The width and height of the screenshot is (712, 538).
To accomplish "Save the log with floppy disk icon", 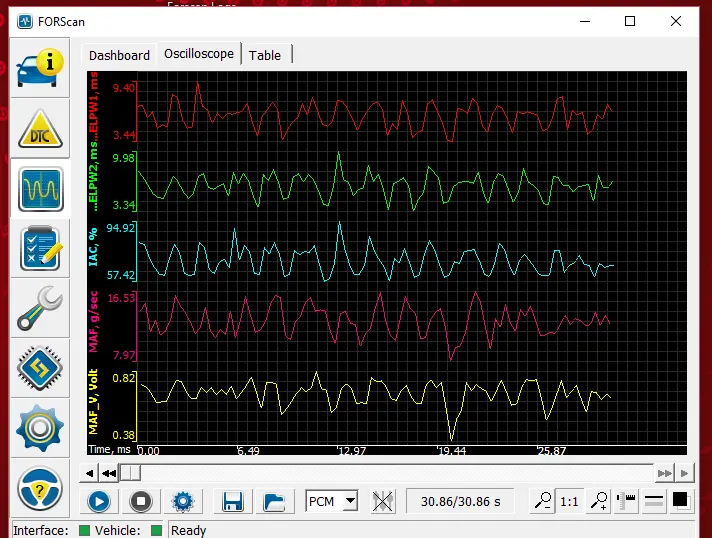I will tap(232, 502).
